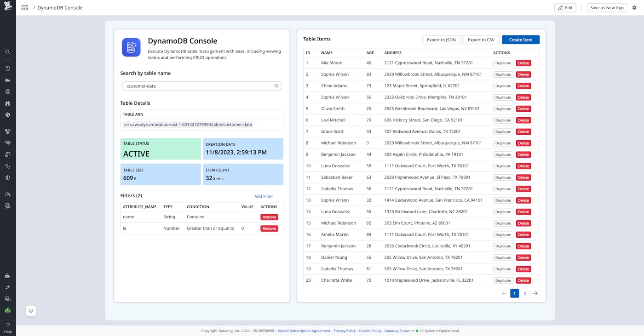Open the speedometer gauge icon
The image size is (644, 336).
[8, 194]
